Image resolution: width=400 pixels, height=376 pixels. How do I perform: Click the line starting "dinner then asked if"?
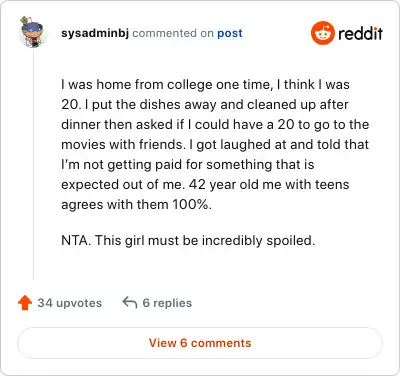(215, 124)
